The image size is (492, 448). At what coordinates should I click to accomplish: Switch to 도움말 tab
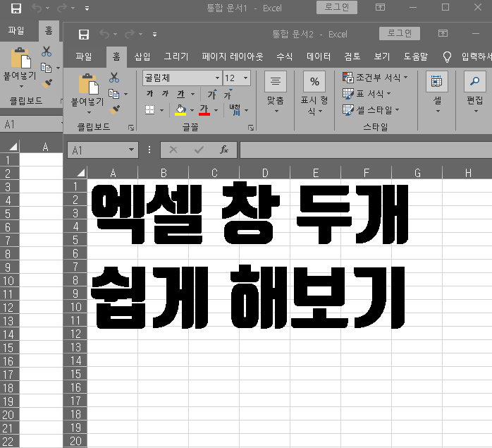click(x=415, y=56)
